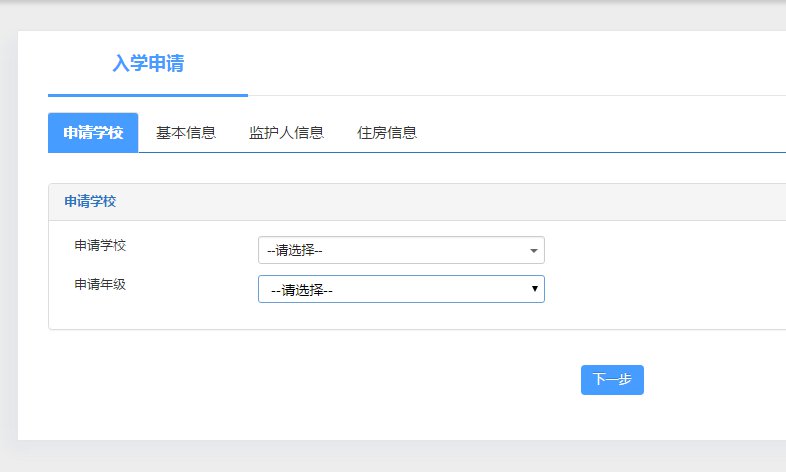The image size is (786, 472).
Task: Click the 入学申请 page title
Action: click(x=148, y=64)
